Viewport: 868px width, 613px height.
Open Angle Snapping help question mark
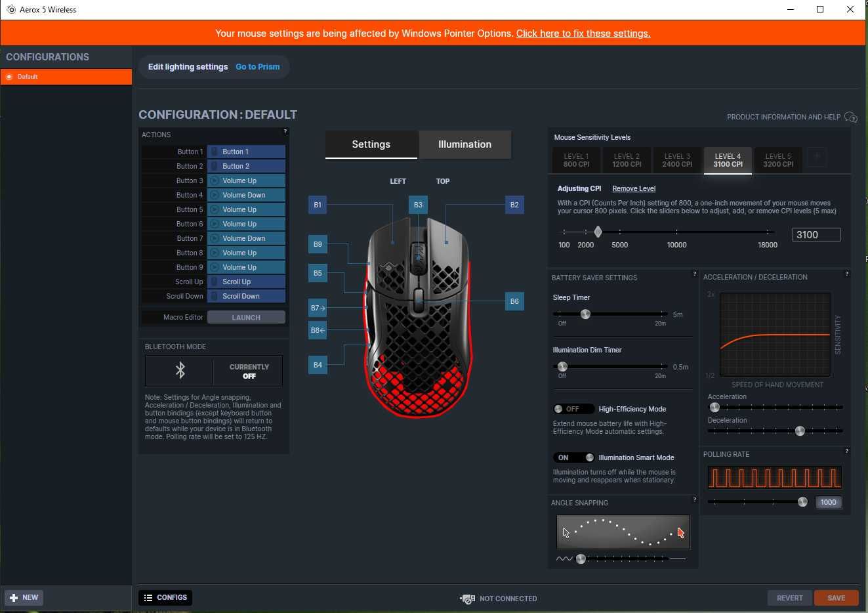pyautogui.click(x=694, y=499)
